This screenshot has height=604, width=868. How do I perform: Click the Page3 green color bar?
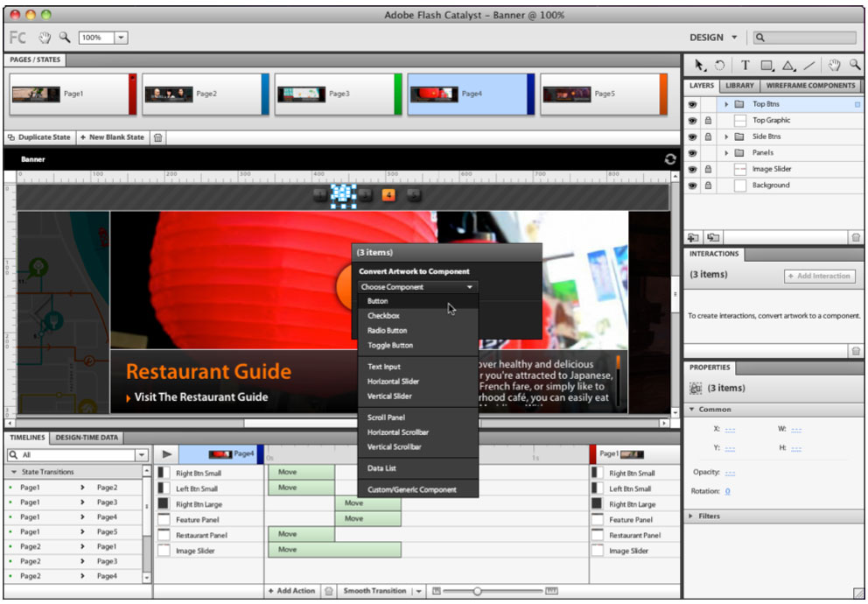tap(398, 95)
